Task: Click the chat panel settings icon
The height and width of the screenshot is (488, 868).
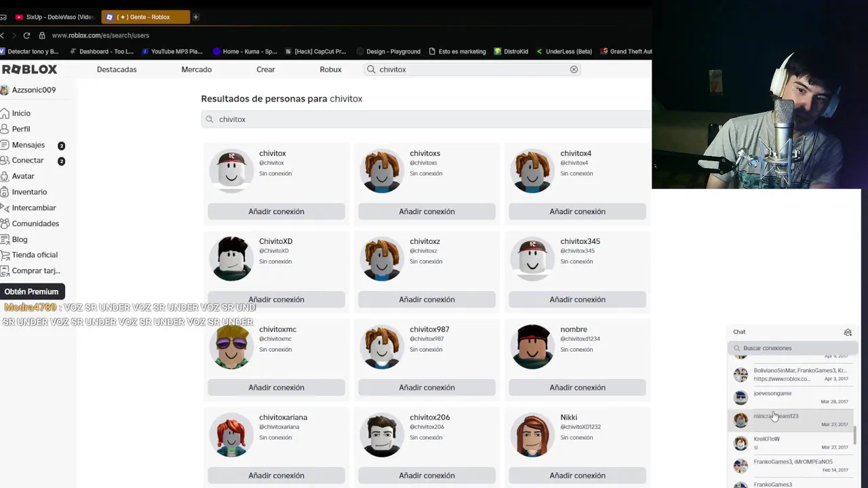Action: click(x=848, y=332)
